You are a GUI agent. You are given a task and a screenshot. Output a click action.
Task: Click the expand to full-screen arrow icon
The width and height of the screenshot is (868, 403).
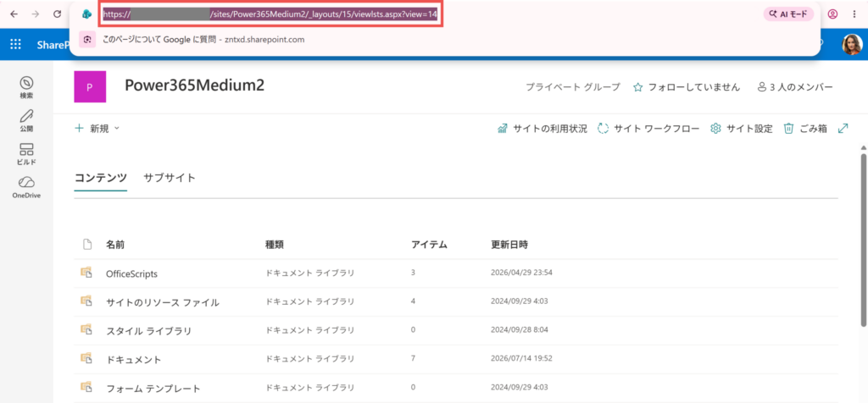(x=843, y=128)
